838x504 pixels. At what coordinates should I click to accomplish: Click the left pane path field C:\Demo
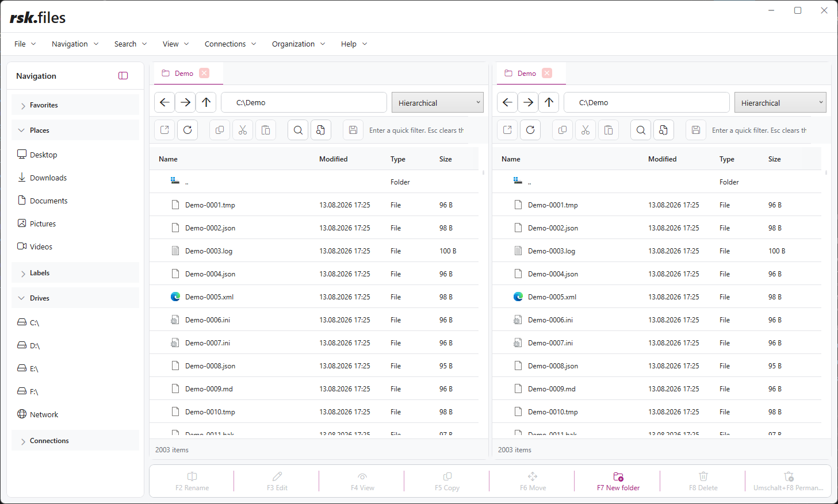click(x=304, y=102)
